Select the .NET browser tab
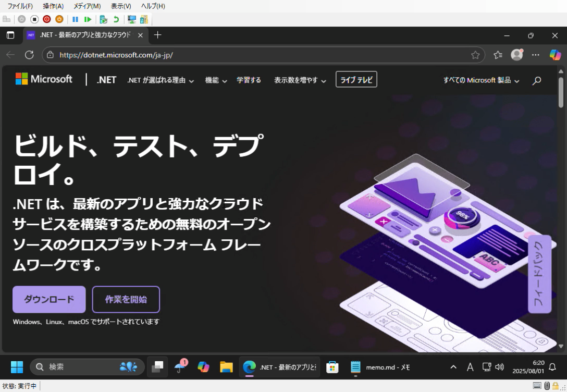 tap(85, 35)
